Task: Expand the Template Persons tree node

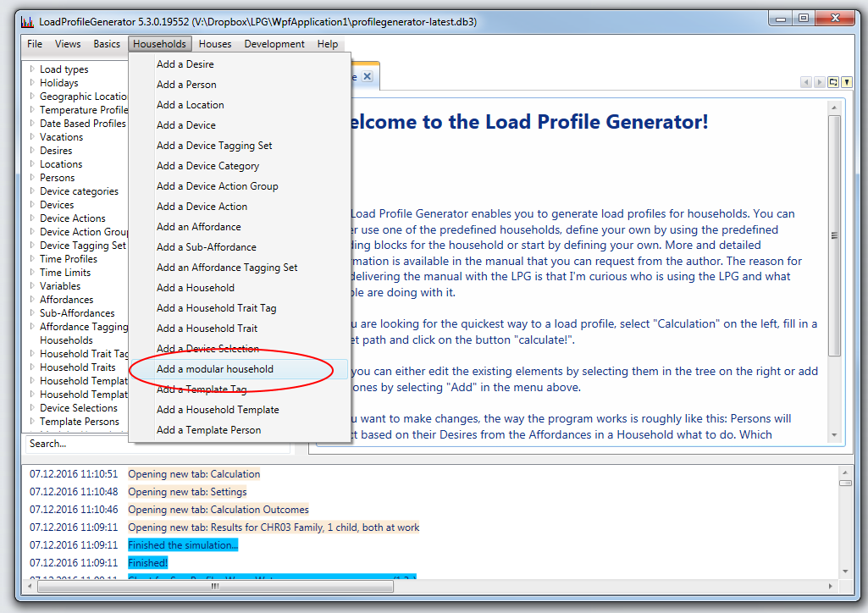Action: [x=32, y=422]
